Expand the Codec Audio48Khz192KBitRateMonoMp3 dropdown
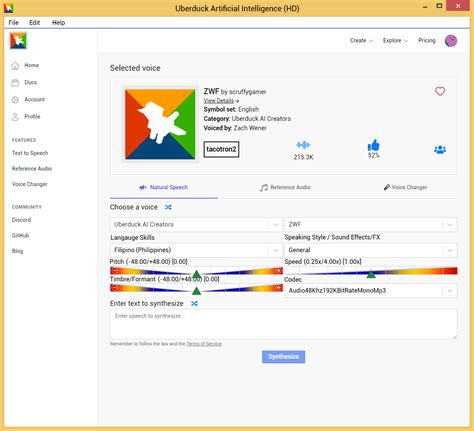The image size is (474, 431). click(x=370, y=291)
